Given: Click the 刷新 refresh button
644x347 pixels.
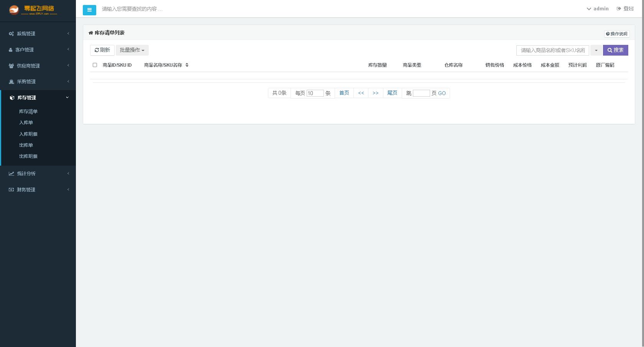Looking at the screenshot, I should pyautogui.click(x=102, y=50).
